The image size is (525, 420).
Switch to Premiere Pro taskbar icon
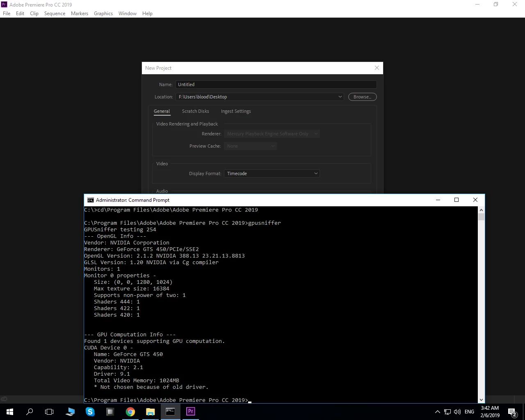click(x=190, y=411)
